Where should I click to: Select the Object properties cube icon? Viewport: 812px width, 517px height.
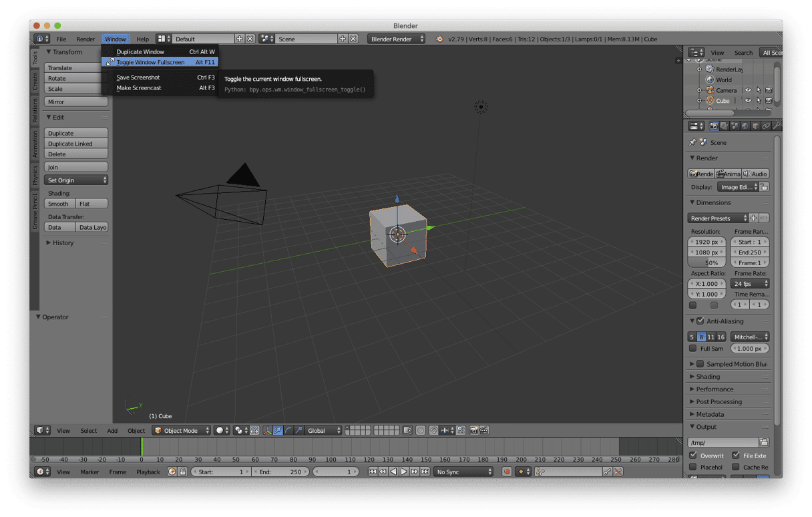click(755, 126)
